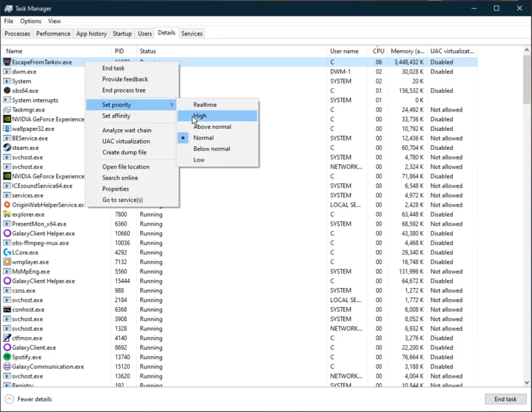Choose Realtime priority level
Screen dimensions: 532x412
tap(205, 105)
